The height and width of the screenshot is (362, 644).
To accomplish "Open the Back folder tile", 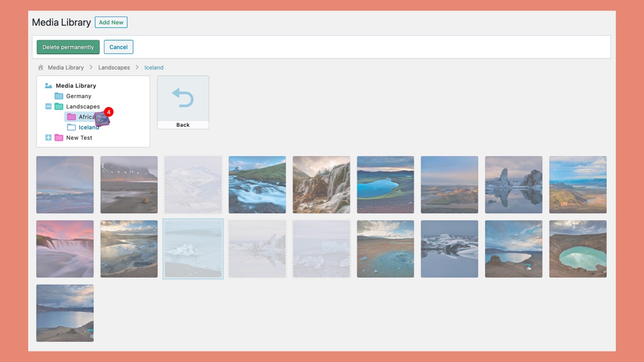I will [x=183, y=103].
